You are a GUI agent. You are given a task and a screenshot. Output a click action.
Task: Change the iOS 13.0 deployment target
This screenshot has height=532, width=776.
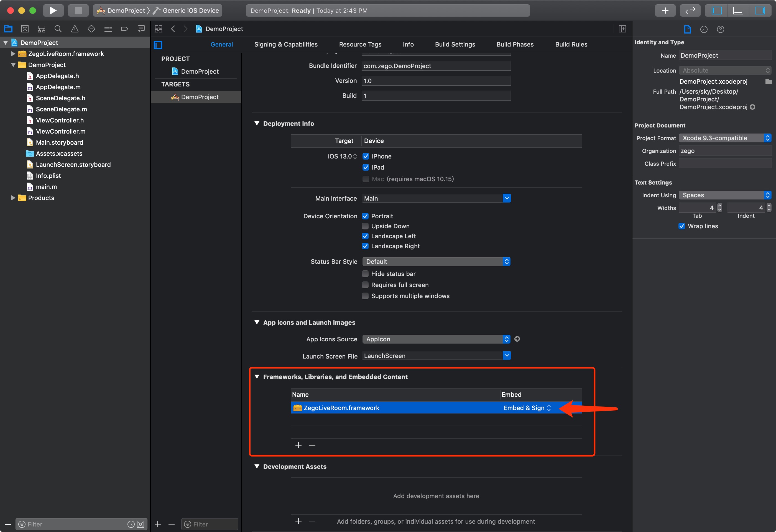coord(342,156)
